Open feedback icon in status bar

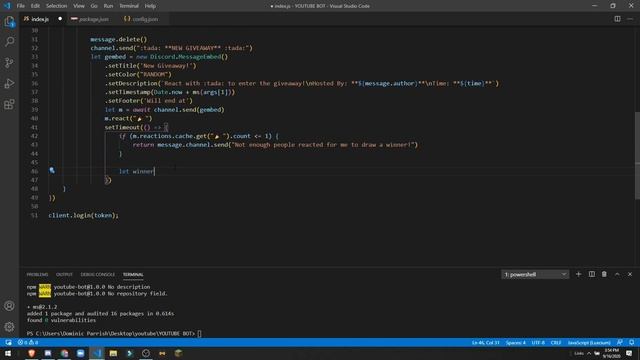pyautogui.click(x=620, y=342)
